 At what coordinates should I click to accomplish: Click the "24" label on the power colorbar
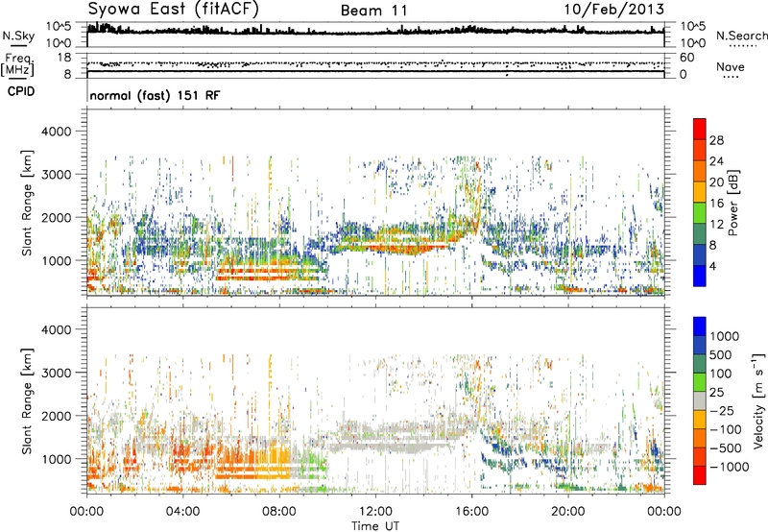coord(716,161)
